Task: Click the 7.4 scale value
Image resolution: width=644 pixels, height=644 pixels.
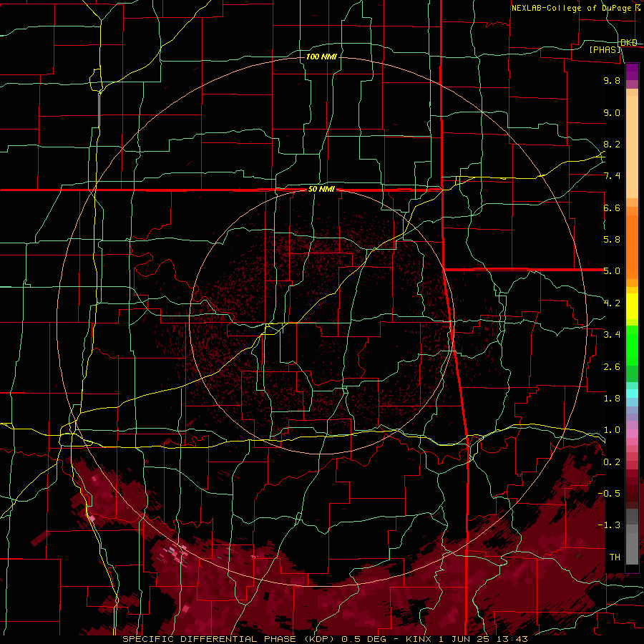Action: [x=612, y=176]
